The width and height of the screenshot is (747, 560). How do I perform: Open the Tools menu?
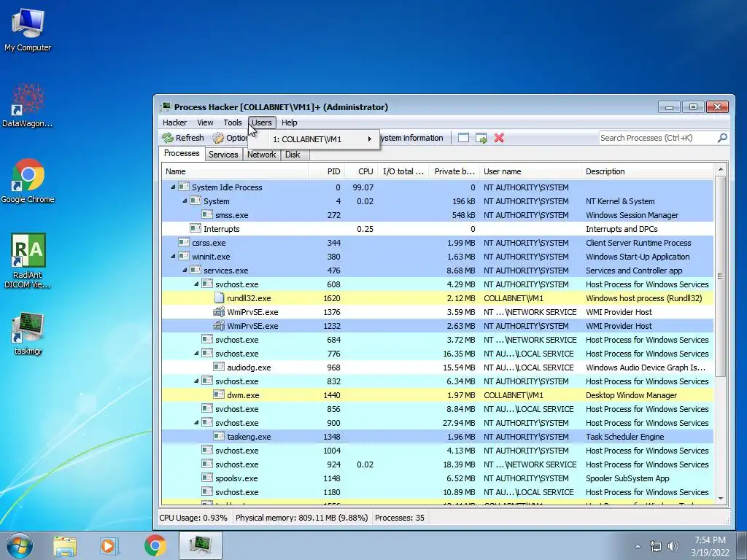[233, 122]
